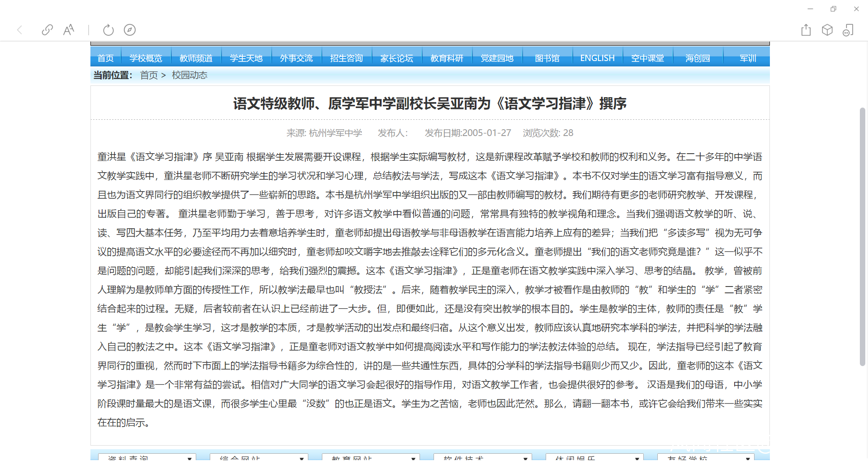Click the share icon in toolbar

coord(806,30)
